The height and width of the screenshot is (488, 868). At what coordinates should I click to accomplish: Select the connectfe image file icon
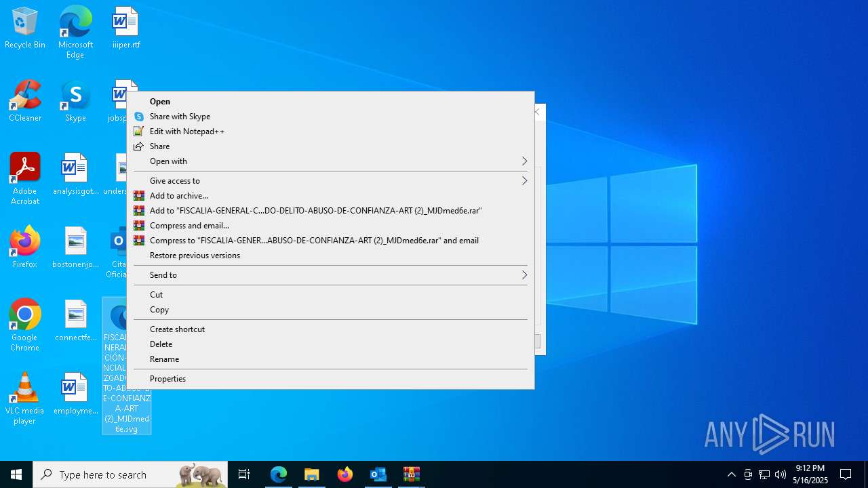75,321
